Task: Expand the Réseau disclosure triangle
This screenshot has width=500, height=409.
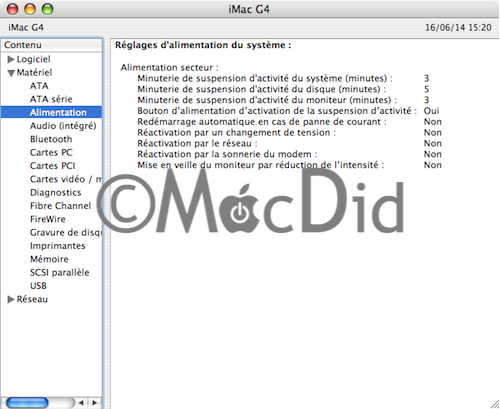Action: 11,299
